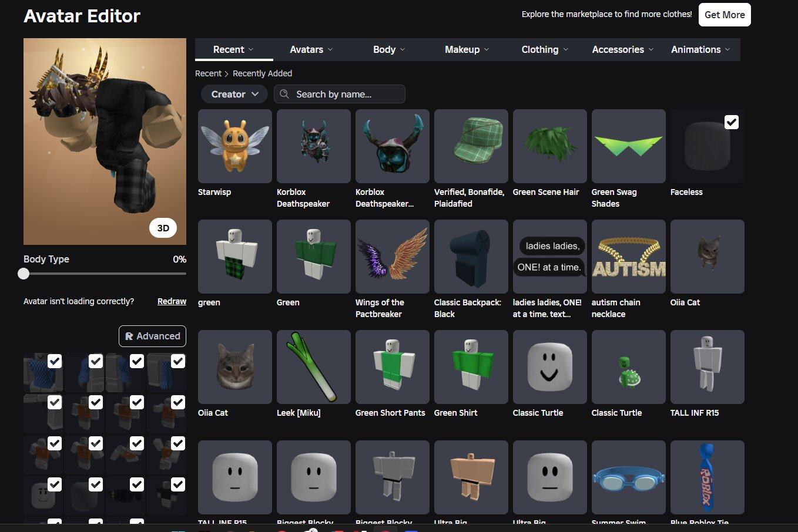
Task: Open the Advanced options button
Action: pos(152,336)
